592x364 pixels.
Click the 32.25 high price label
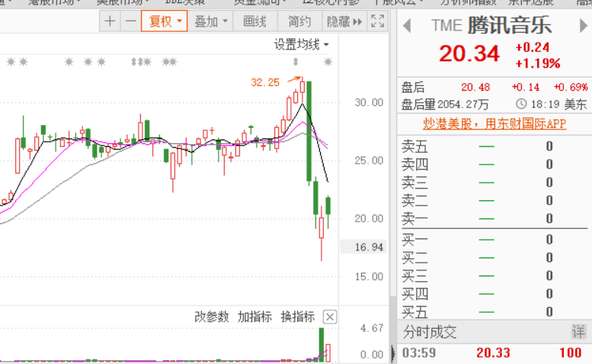point(265,82)
